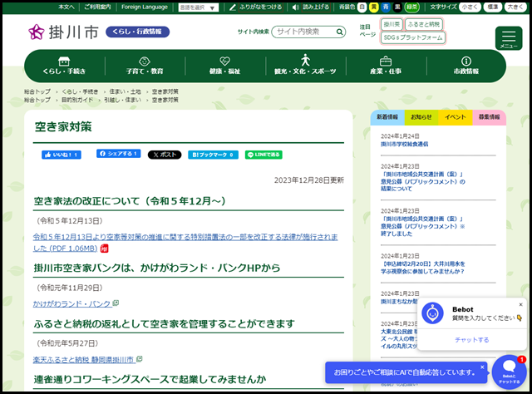This screenshot has width=532, height=394.
Task: Click external link icon beside かけがわランド・バンク
Action: 116,303
